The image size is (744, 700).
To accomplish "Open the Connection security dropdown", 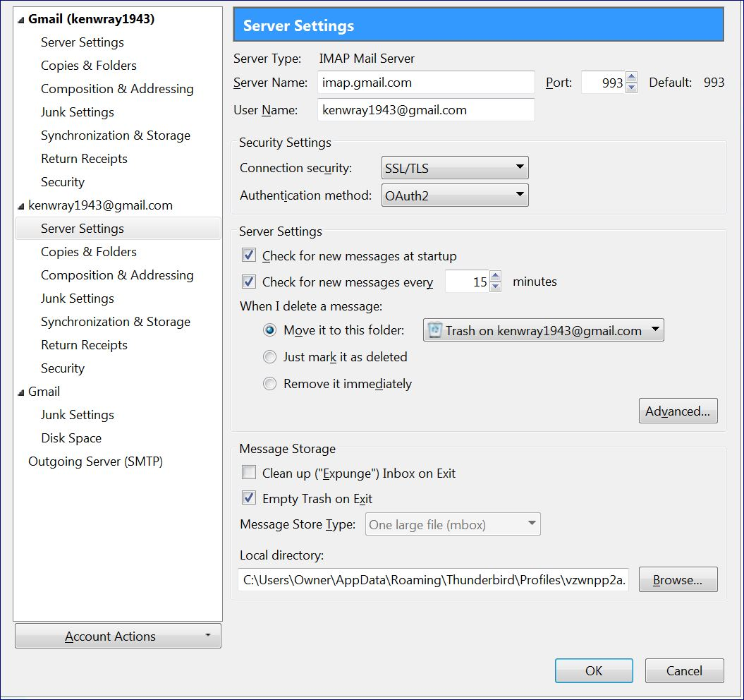I will point(454,168).
